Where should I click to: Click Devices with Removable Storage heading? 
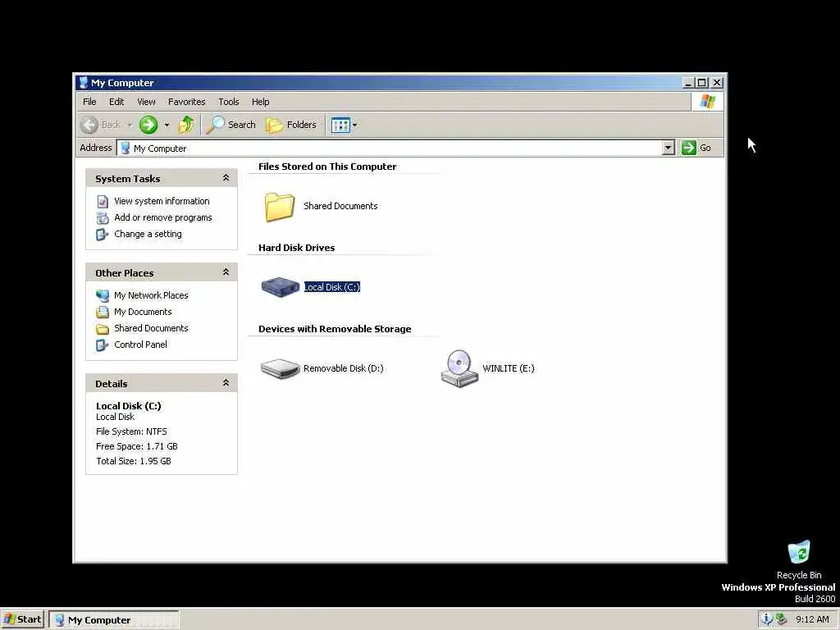pyautogui.click(x=335, y=329)
